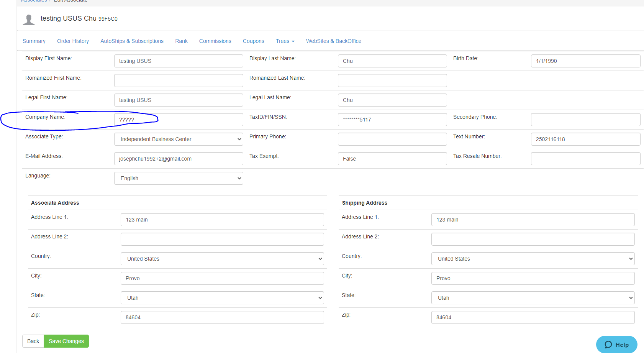Click the Associate Address Zip field
Screen dimensions: 644x353
(x=222, y=317)
